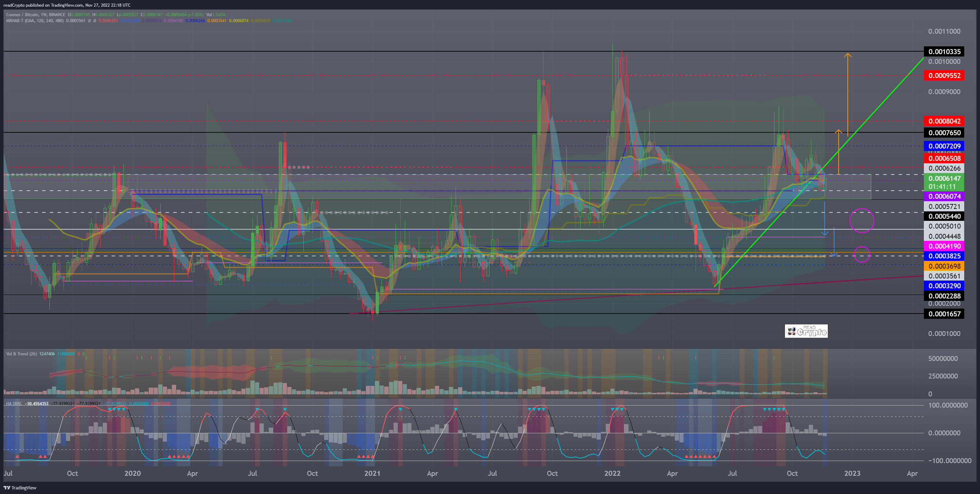Click the black 0.0002288 price label
The width and height of the screenshot is (980, 494).
(944, 296)
